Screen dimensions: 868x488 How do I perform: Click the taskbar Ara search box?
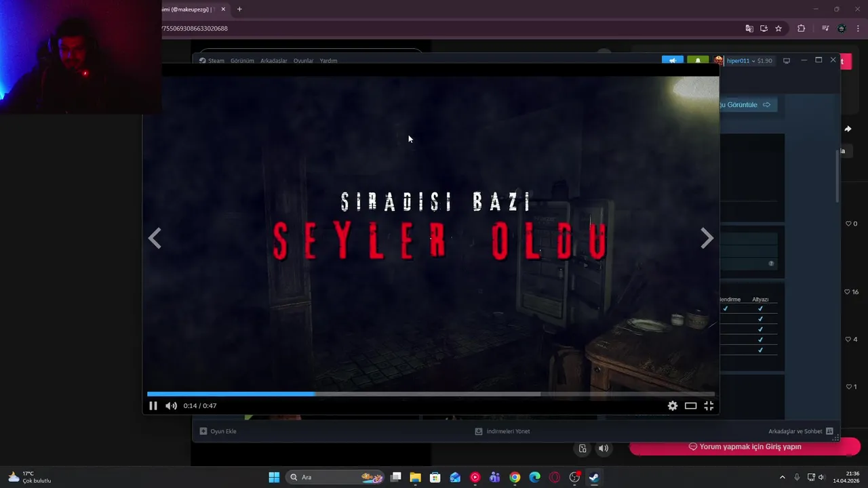(336, 477)
